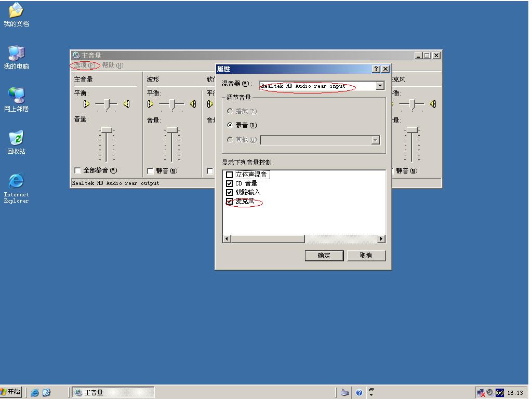The height and width of the screenshot is (399, 532).
Task: Toggle the 麦克风 checkbox in the control list
Action: [x=229, y=201]
